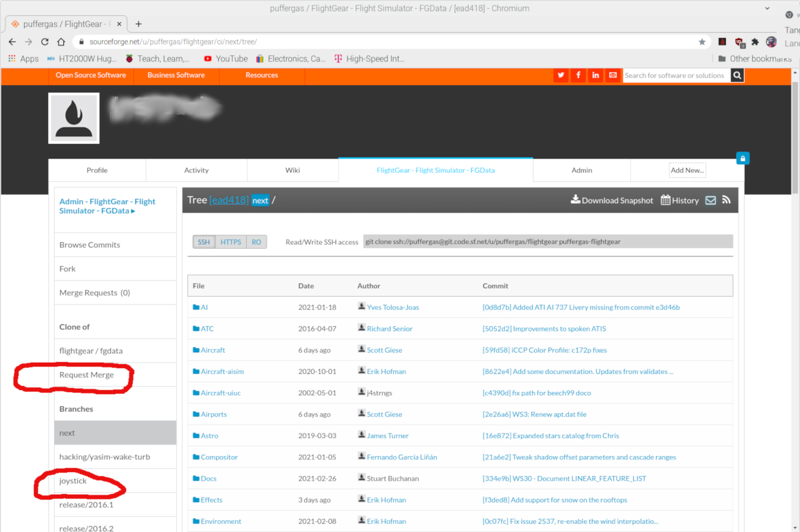Select the hacking/yasim-wake-turb branch
Image resolution: width=800 pixels, height=532 pixels.
tap(115, 457)
